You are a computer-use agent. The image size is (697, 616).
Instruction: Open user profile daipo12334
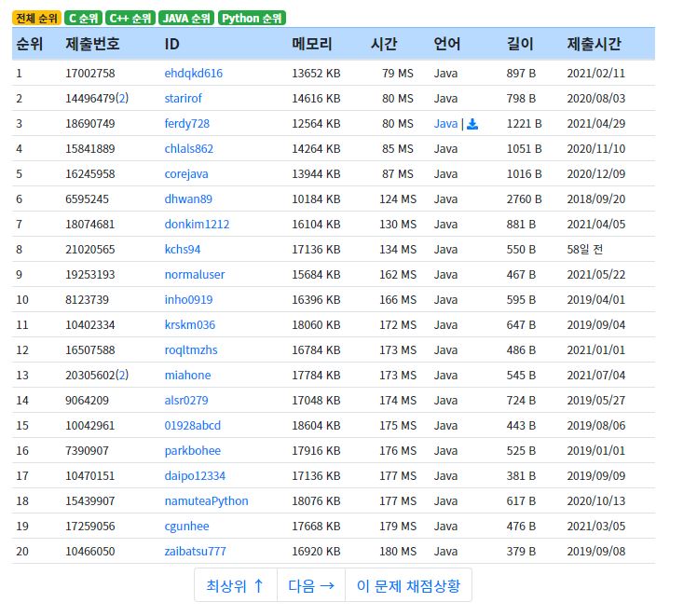pos(195,476)
